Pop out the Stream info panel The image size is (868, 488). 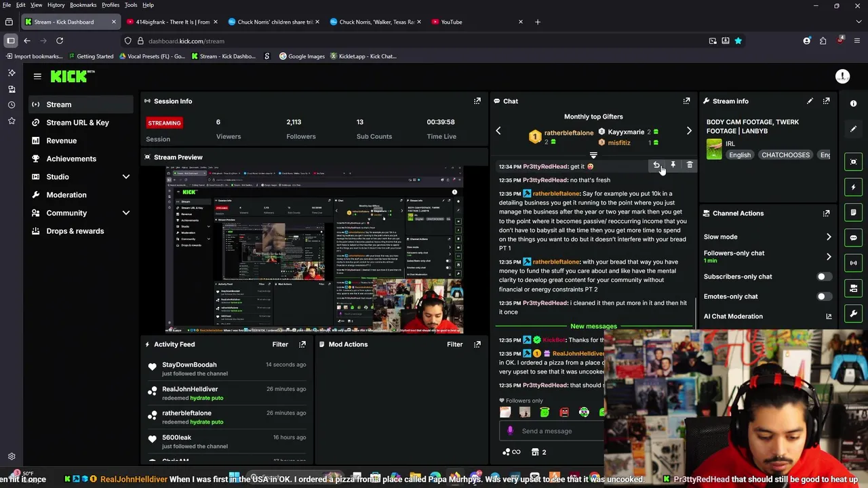coord(826,101)
